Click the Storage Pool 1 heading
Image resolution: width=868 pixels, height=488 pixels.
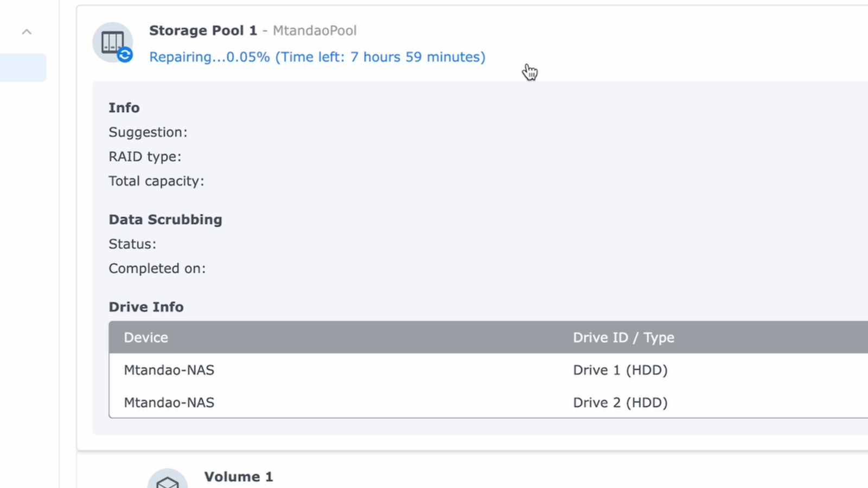[203, 30]
